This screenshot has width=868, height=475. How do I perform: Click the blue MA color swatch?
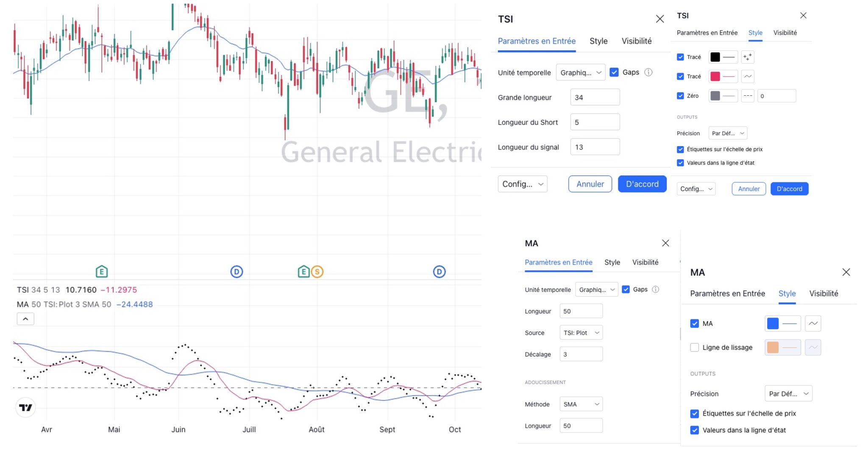[x=773, y=324]
